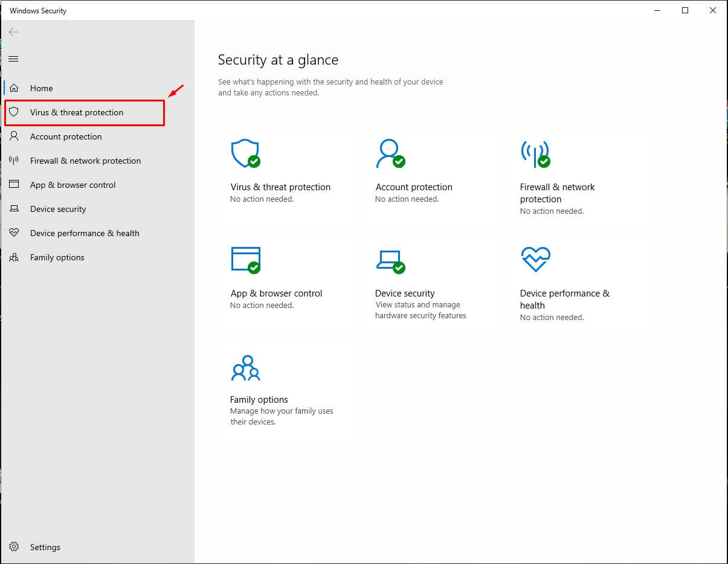Click the shield icon for Virus & threat protection tile
The image size is (728, 564).
pyautogui.click(x=245, y=154)
